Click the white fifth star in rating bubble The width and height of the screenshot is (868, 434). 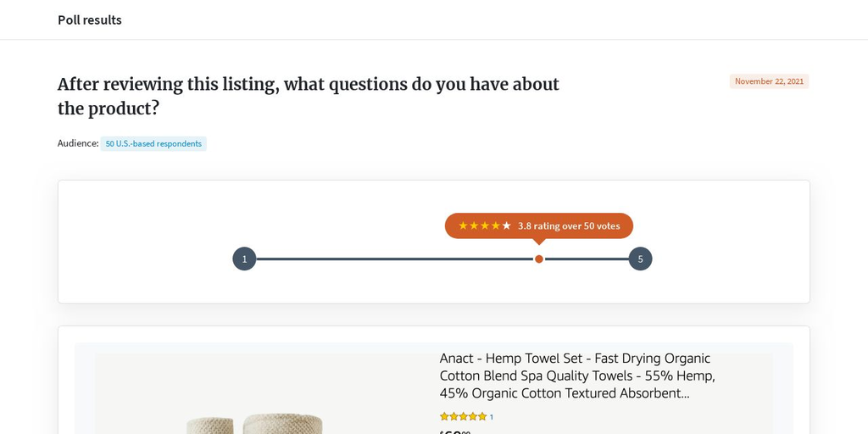pyautogui.click(x=507, y=225)
